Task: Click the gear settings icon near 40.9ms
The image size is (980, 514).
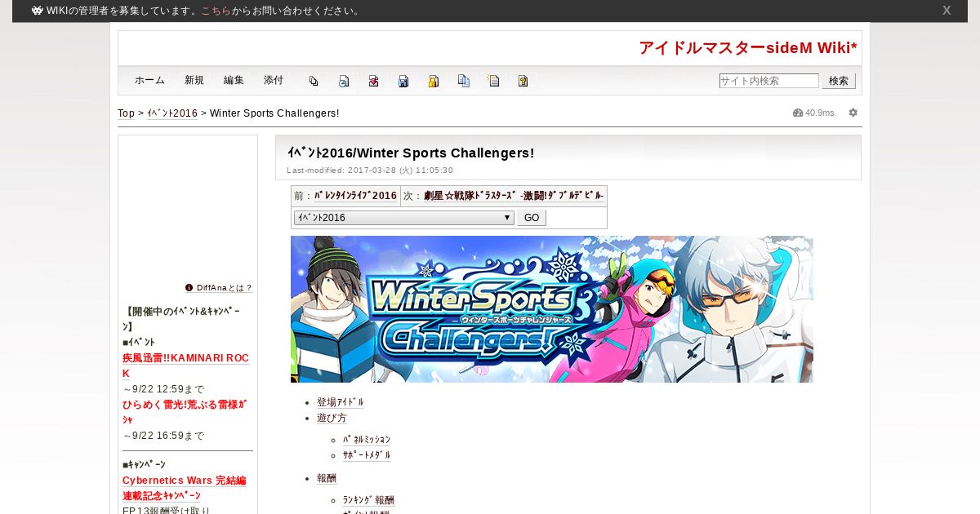Action: point(853,113)
